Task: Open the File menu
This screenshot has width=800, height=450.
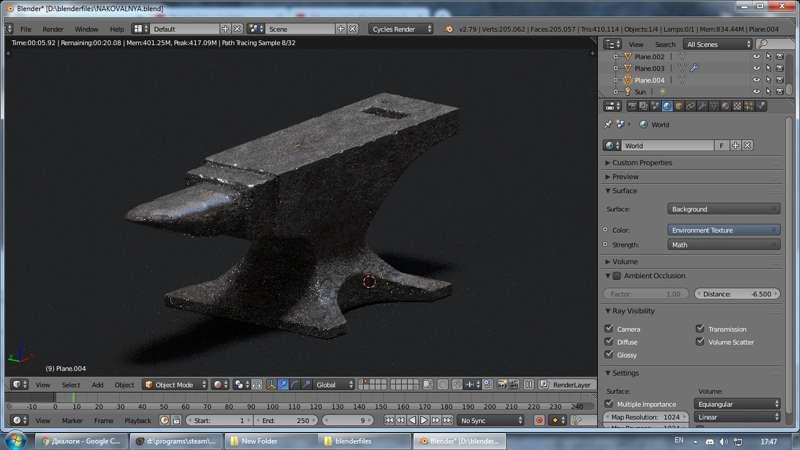Action: tap(26, 29)
